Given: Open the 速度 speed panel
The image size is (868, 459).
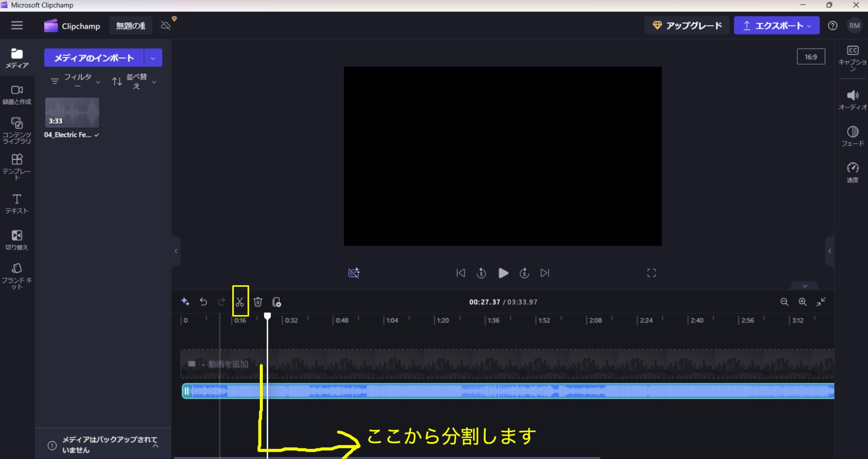Looking at the screenshot, I should click(852, 172).
